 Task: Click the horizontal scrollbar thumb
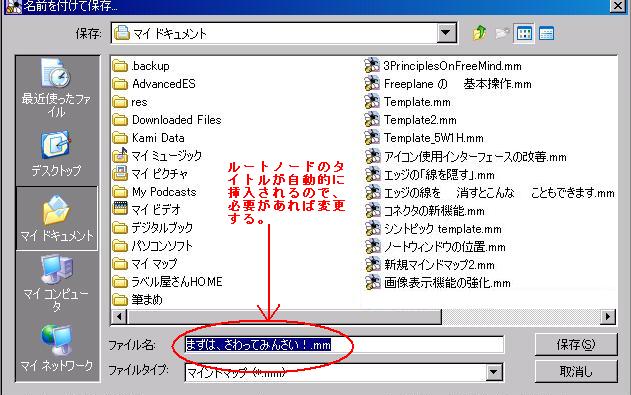pos(284,317)
